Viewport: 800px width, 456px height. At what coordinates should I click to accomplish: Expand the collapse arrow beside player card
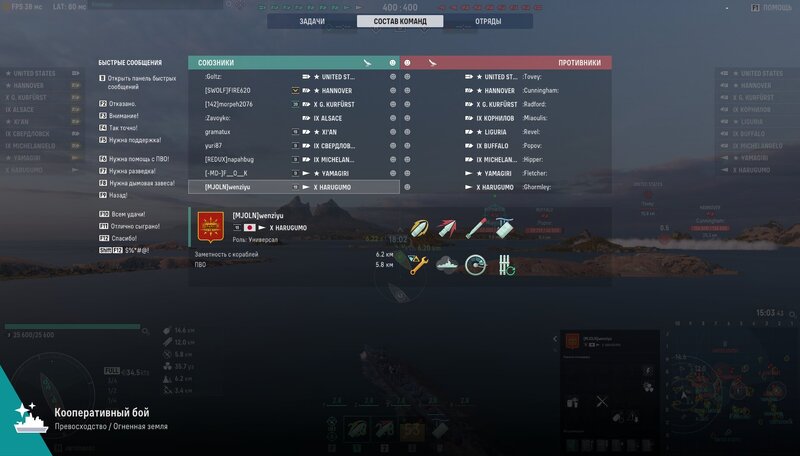pyautogui.click(x=555, y=339)
